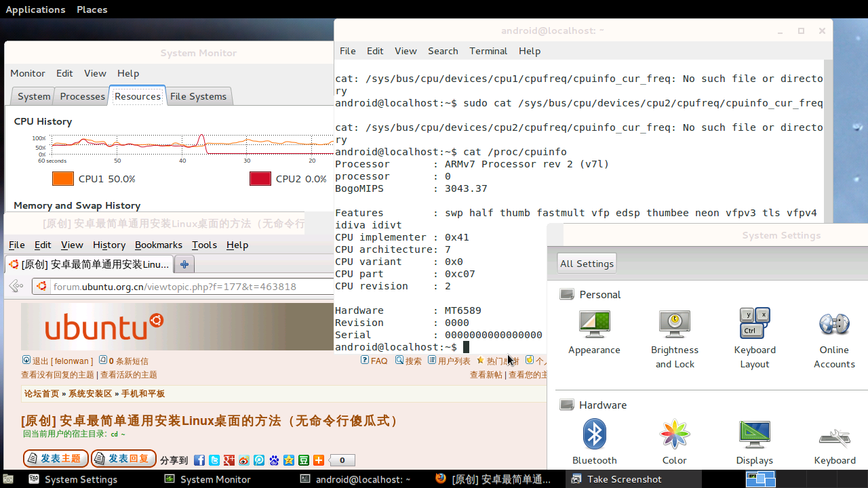The width and height of the screenshot is (868, 488).
Task: Open Bookmarks menu in Firefox
Action: (159, 245)
